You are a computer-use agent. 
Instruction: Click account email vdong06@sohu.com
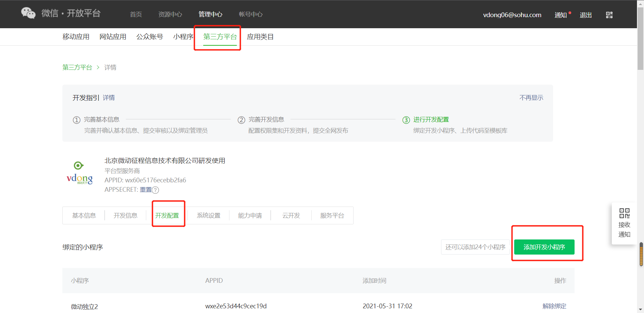coord(512,15)
